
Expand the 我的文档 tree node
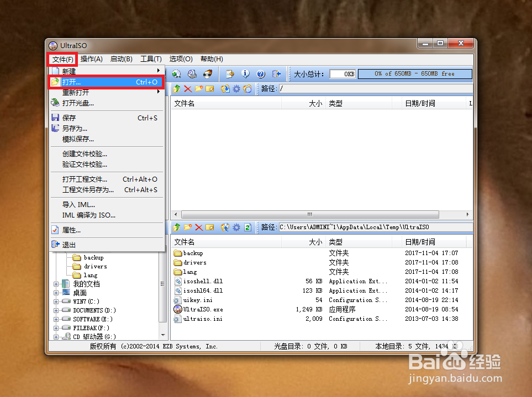[x=56, y=284]
